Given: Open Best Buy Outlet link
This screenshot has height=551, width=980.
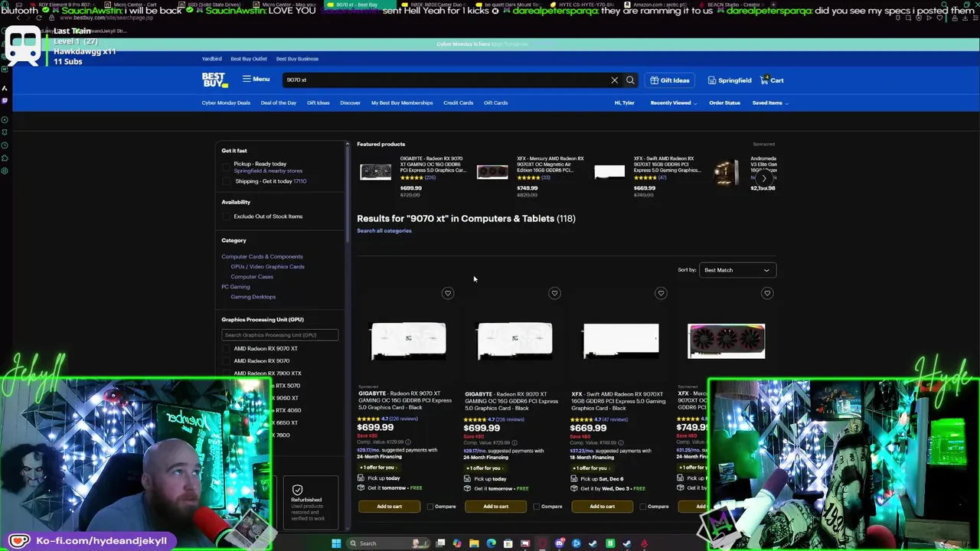Looking at the screenshot, I should [x=249, y=58].
